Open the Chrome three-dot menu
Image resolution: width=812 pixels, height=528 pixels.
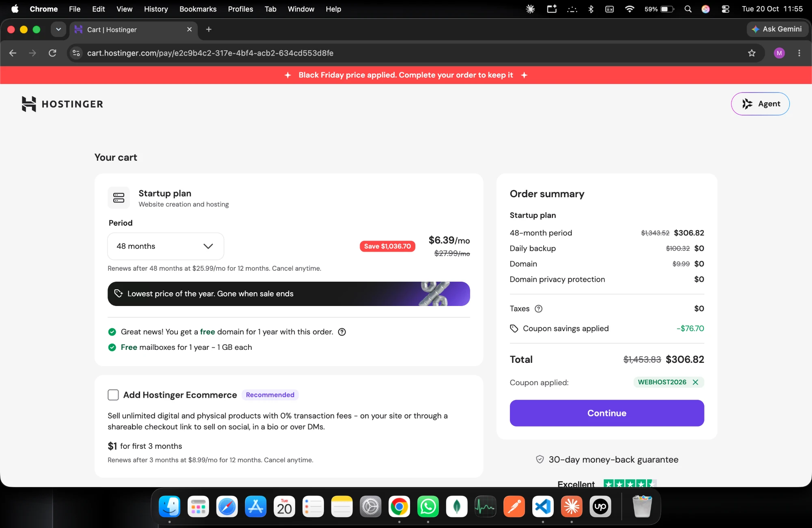(799, 53)
